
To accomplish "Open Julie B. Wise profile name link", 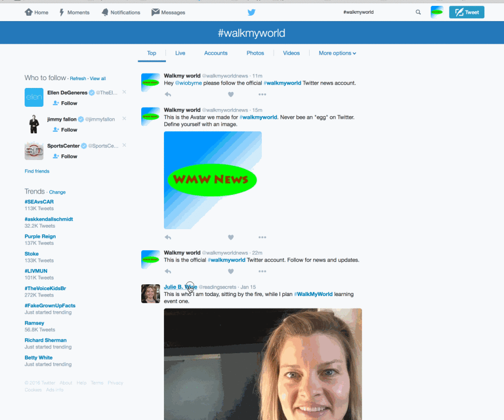I will pos(180,287).
